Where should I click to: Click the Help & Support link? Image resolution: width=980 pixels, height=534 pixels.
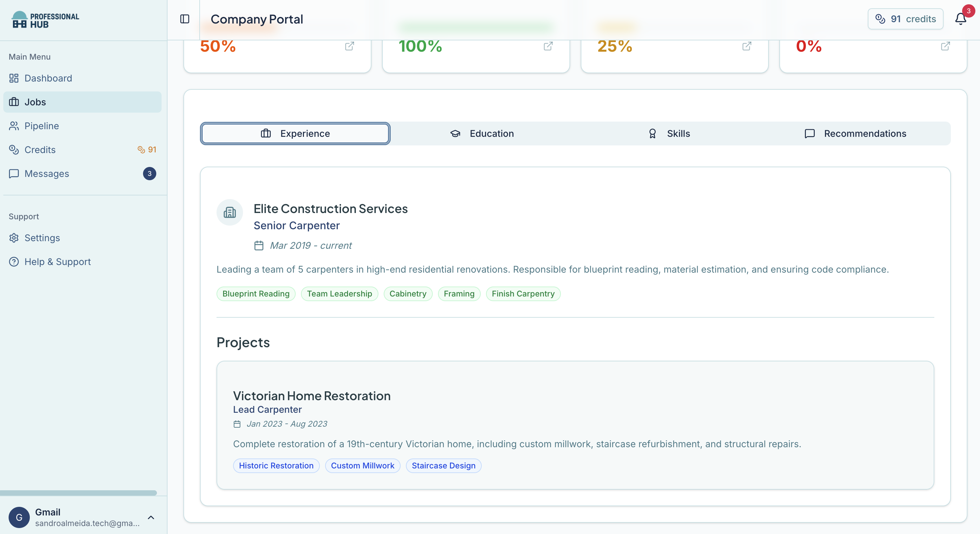(58, 262)
